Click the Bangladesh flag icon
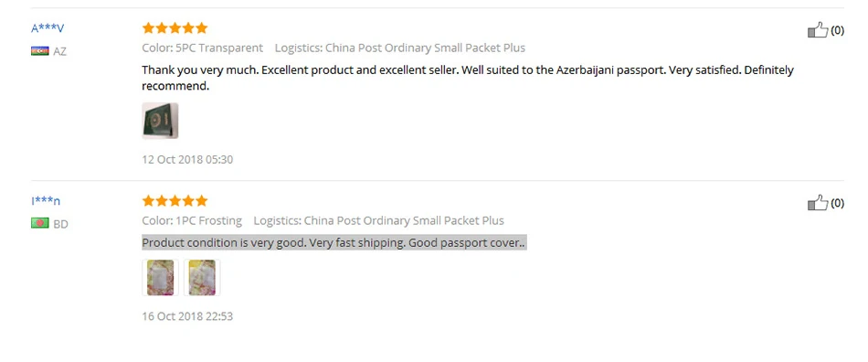Viewport: 868px width, 362px height. pyautogui.click(x=40, y=224)
